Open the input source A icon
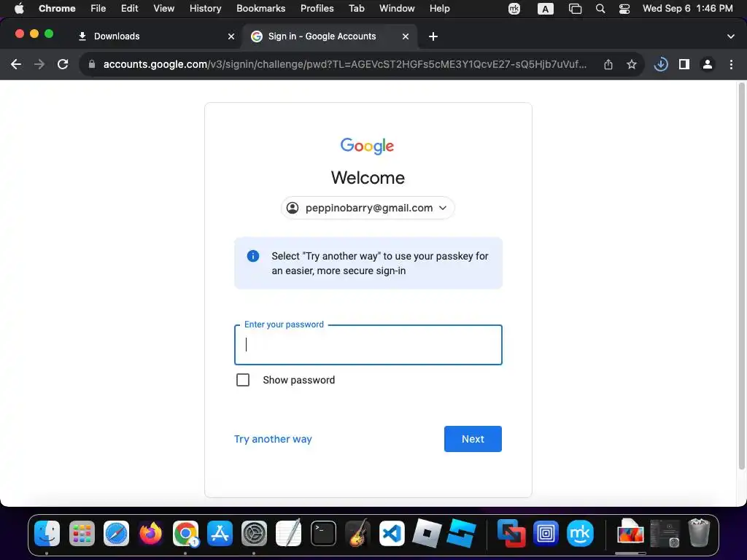 [x=546, y=9]
